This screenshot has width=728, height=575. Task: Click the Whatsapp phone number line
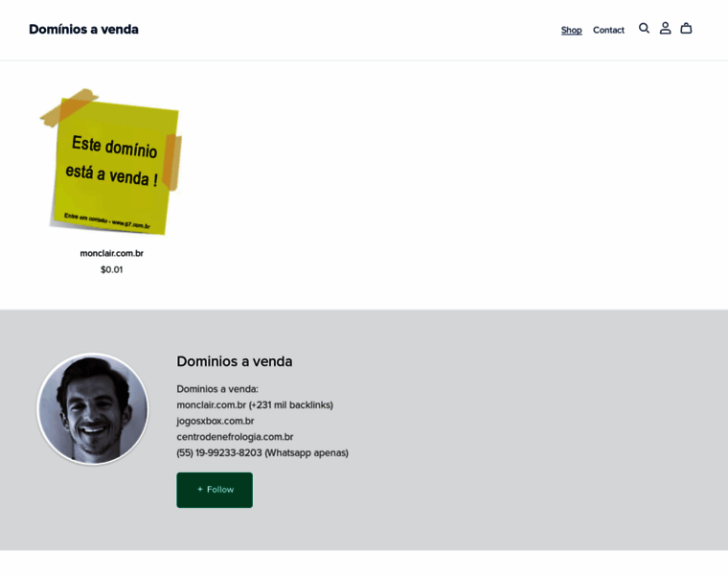[262, 453]
